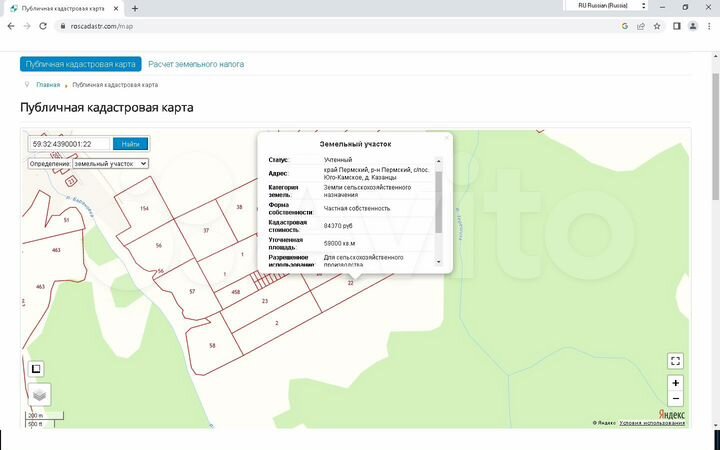Click the fullscreen map icon
The image size is (720, 450).
click(x=676, y=361)
